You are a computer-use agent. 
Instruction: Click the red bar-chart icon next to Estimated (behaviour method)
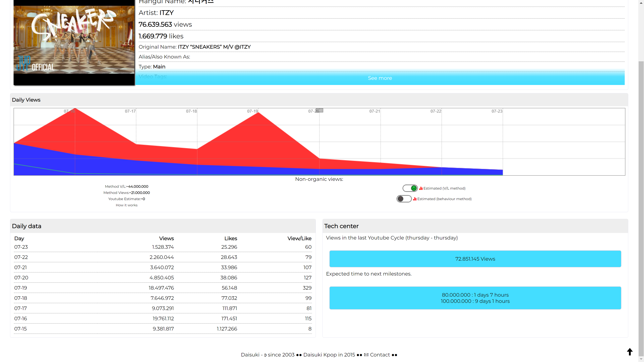pos(415,199)
